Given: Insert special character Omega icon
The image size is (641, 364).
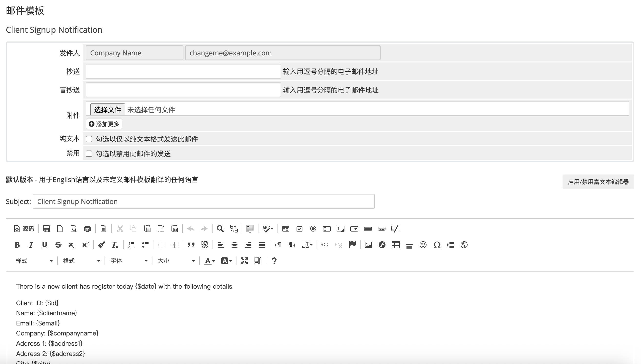Looking at the screenshot, I should [x=437, y=245].
